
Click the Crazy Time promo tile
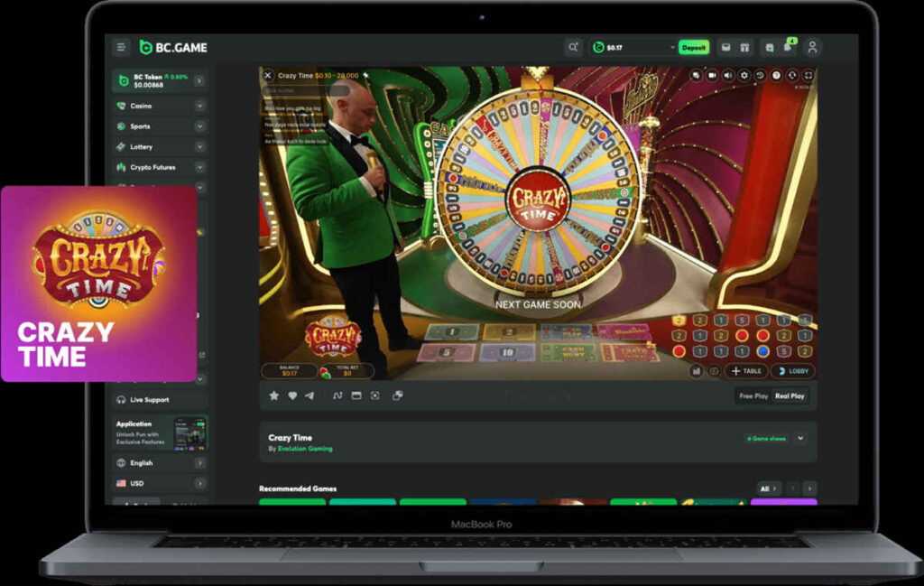click(x=99, y=284)
